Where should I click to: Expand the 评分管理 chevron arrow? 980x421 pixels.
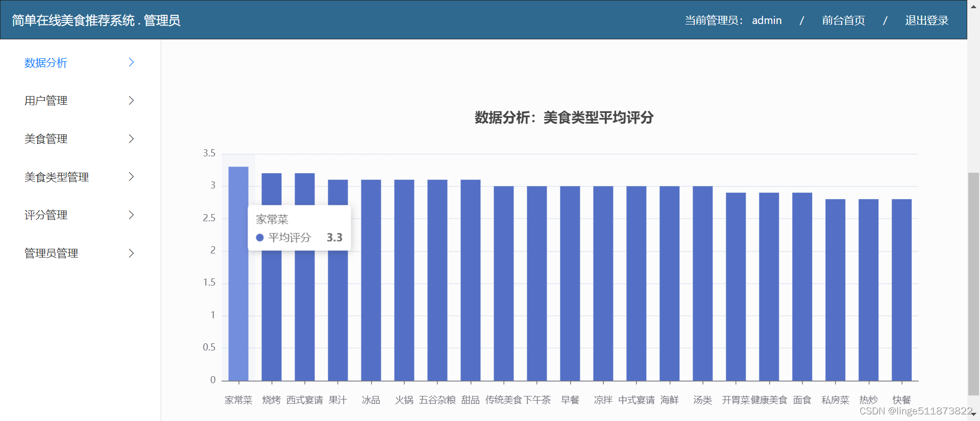131,215
